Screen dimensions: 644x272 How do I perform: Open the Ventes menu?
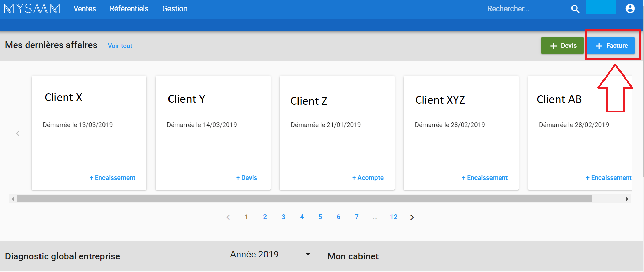(85, 8)
